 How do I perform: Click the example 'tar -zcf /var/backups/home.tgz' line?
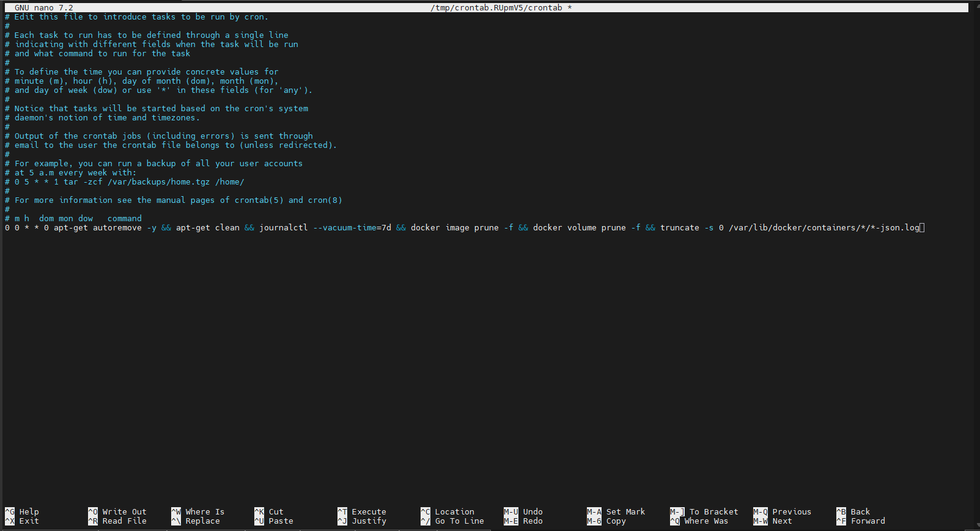[125, 182]
